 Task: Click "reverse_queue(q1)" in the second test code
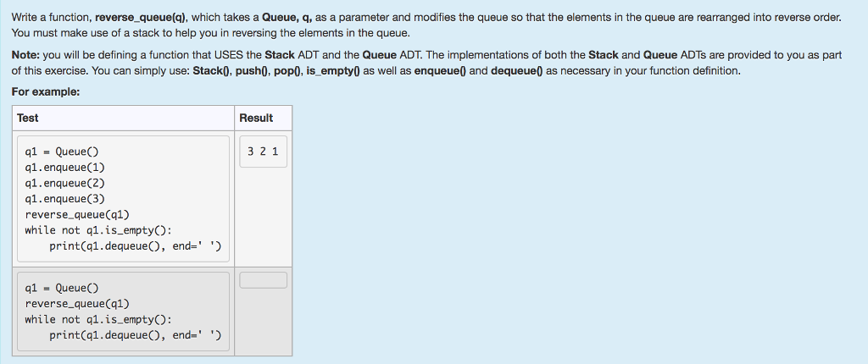[77, 304]
